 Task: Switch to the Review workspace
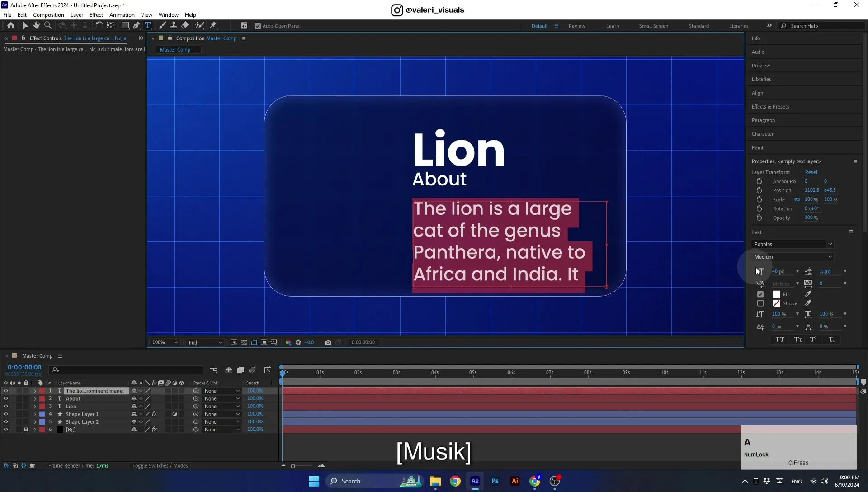pyautogui.click(x=576, y=26)
